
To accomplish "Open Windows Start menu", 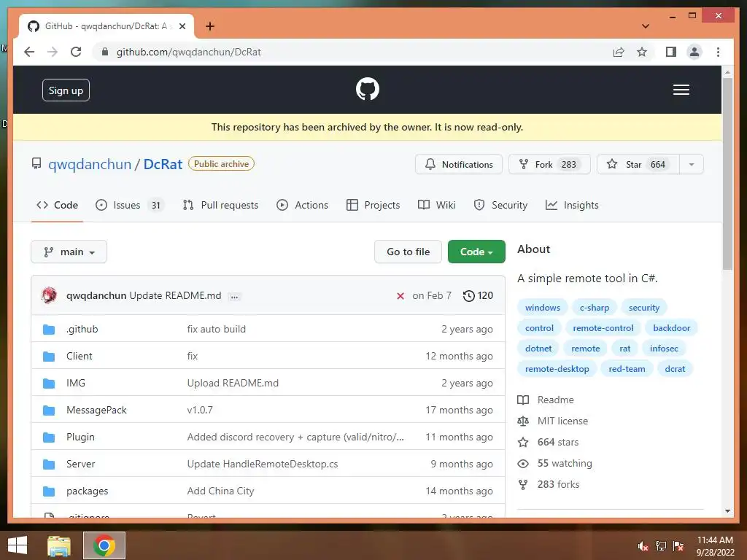I will click(x=18, y=545).
